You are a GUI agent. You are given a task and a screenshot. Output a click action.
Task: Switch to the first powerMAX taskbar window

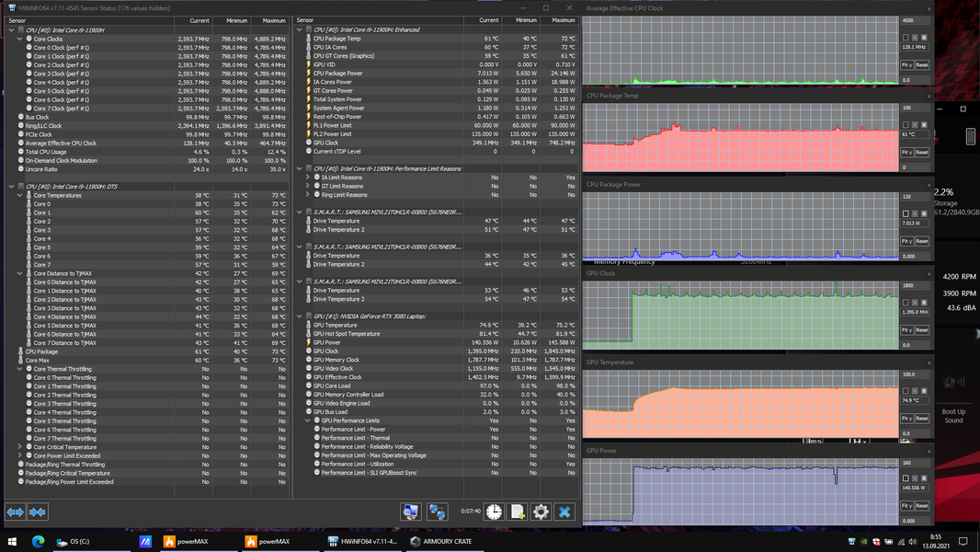(x=186, y=541)
